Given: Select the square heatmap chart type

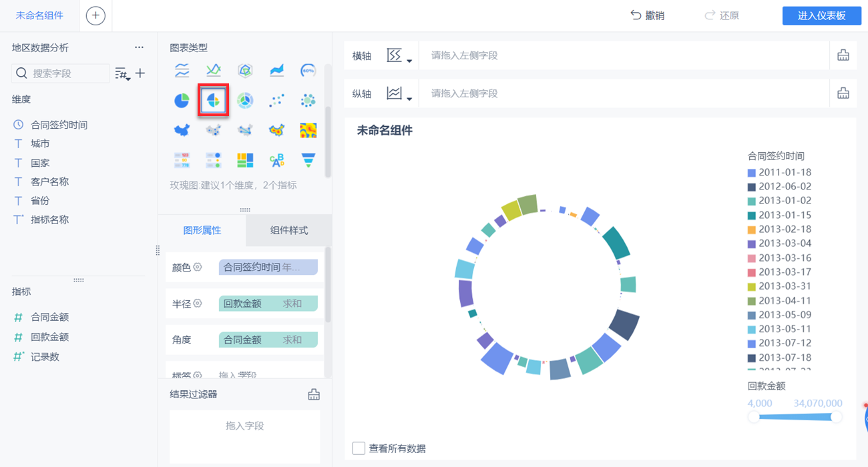Looking at the screenshot, I should tap(308, 130).
